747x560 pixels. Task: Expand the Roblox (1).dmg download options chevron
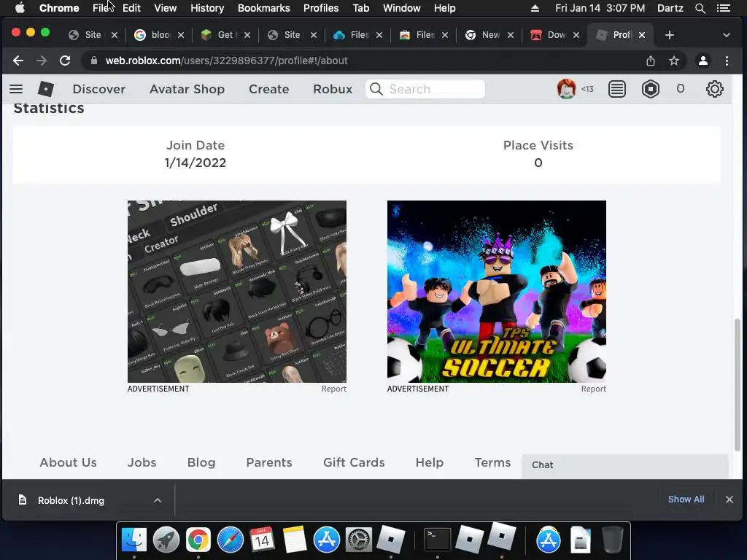158,500
